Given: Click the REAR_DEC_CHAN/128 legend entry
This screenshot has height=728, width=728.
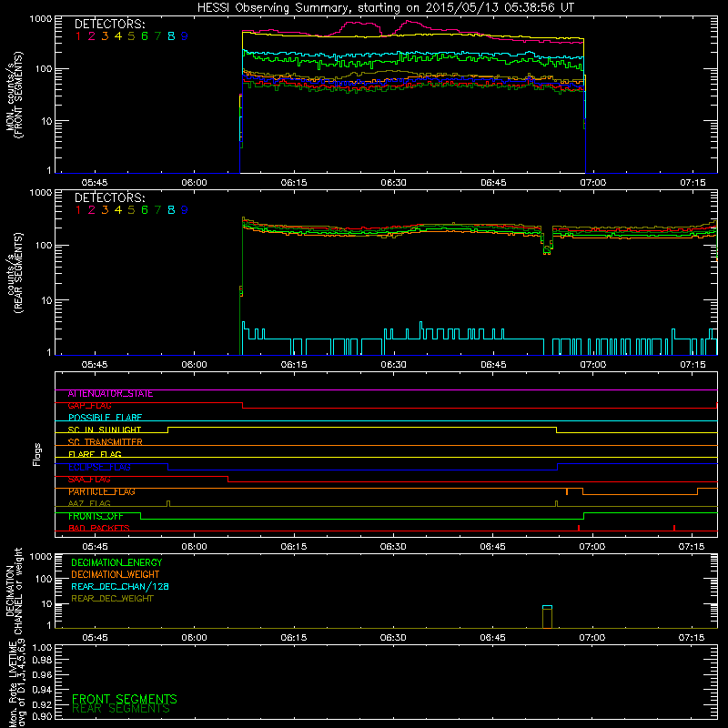Looking at the screenshot, I should pos(120,587).
